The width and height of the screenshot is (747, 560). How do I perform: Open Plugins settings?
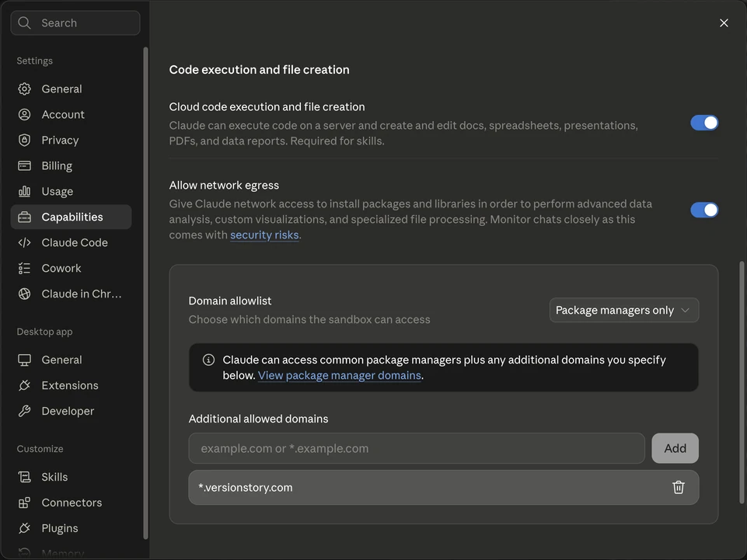[x=71, y=529]
